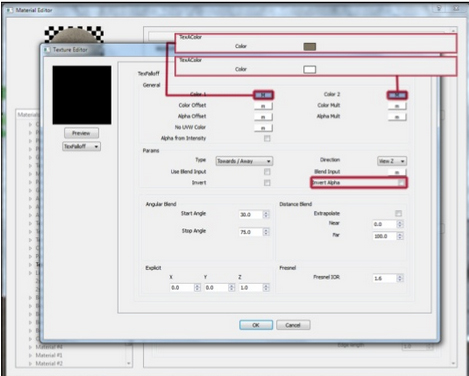469x376 pixels.
Task: Click the Material Editor title bar icon
Action: tap(9, 10)
